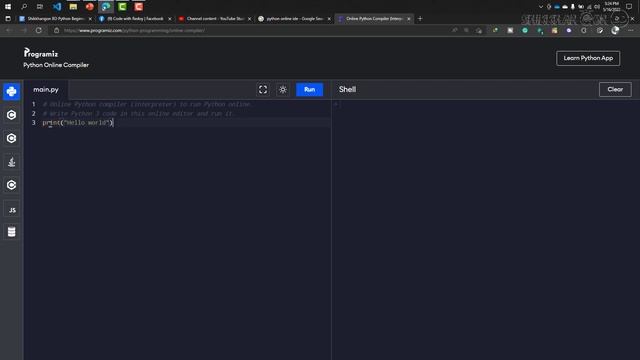Click the print("Hello world") code line
This screenshot has width=640, height=360.
point(78,122)
